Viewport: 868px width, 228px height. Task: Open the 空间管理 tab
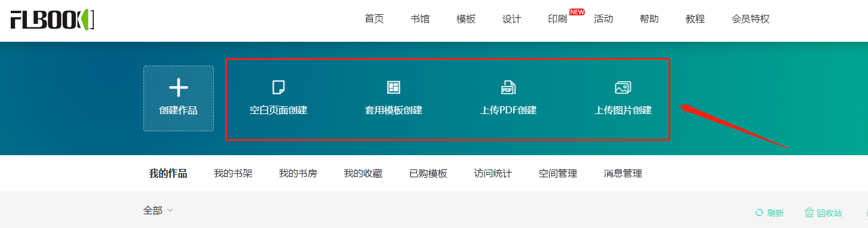point(558,174)
